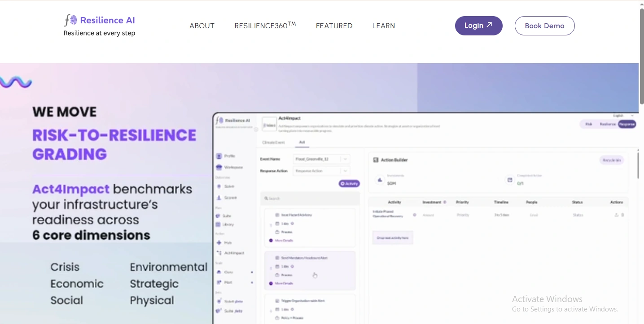
Task: Open the Mart icon in sidebar
Action: coord(219,282)
